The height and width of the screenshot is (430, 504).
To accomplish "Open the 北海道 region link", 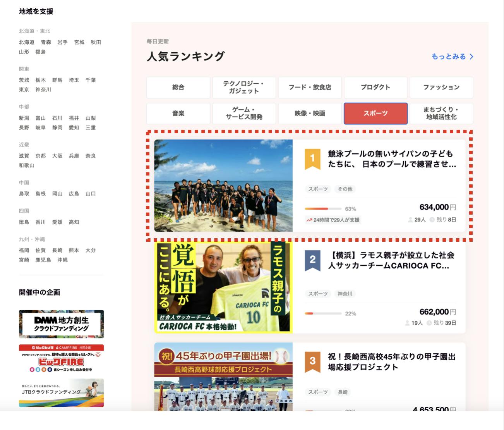I will pyautogui.click(x=27, y=42).
